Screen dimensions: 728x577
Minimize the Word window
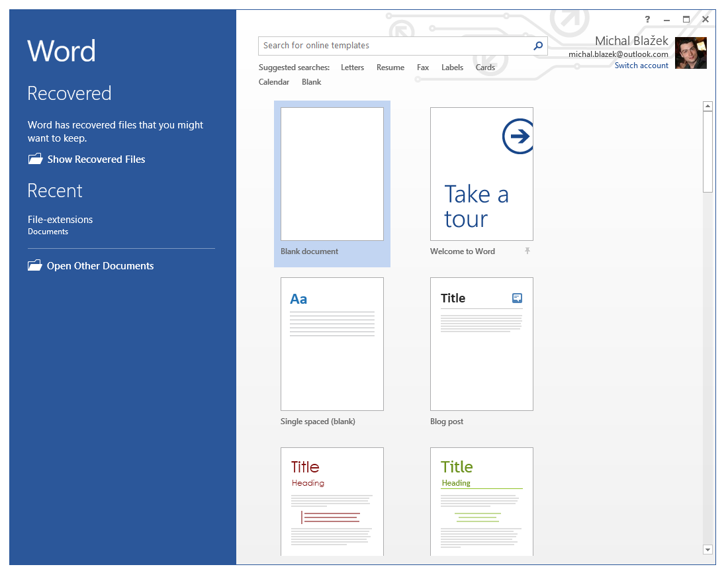pyautogui.click(x=666, y=19)
